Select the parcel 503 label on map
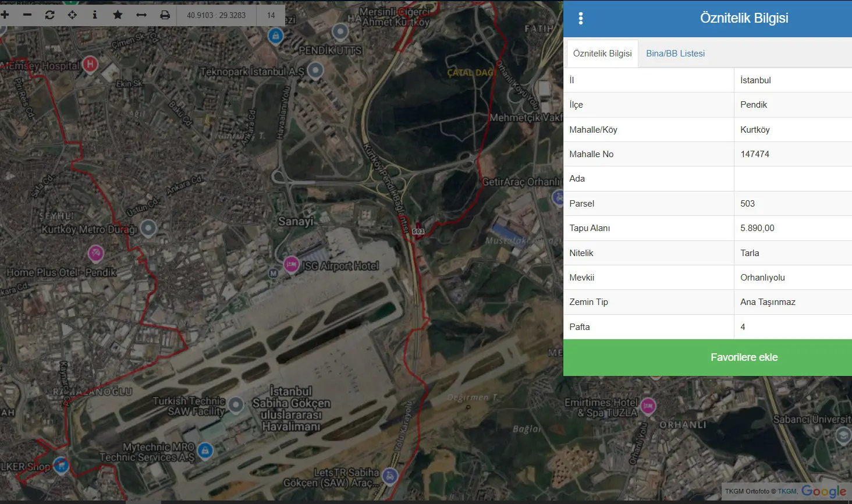852x504 pixels. point(418,232)
